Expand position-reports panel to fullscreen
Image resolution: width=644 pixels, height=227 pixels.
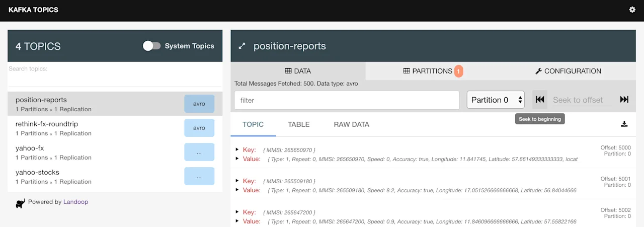242,46
